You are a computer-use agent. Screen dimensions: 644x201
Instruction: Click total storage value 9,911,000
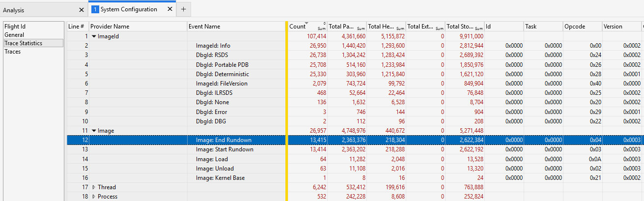(472, 36)
